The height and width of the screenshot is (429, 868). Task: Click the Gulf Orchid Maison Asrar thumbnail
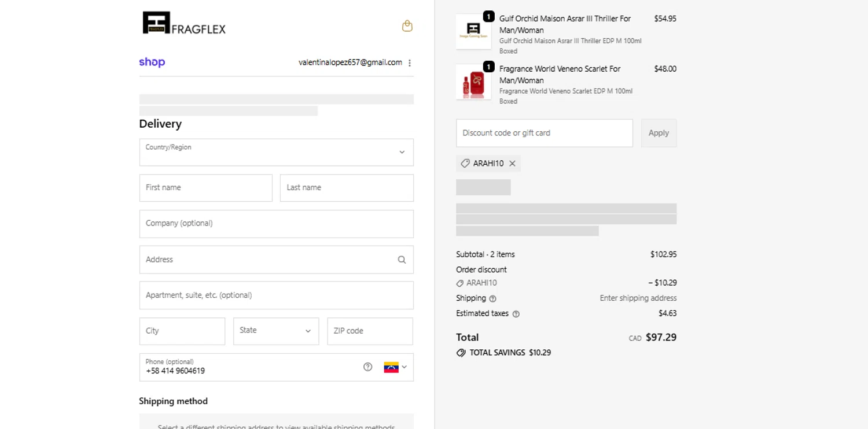(473, 31)
